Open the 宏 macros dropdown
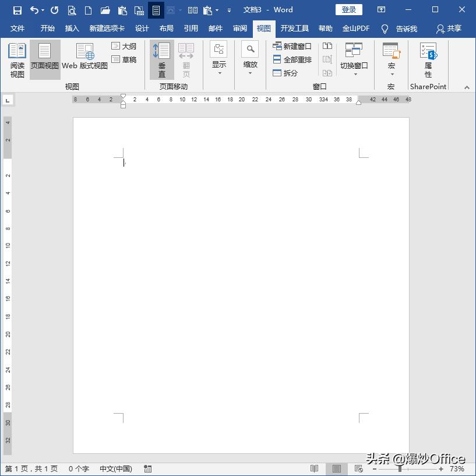476x476 pixels. coord(392,59)
